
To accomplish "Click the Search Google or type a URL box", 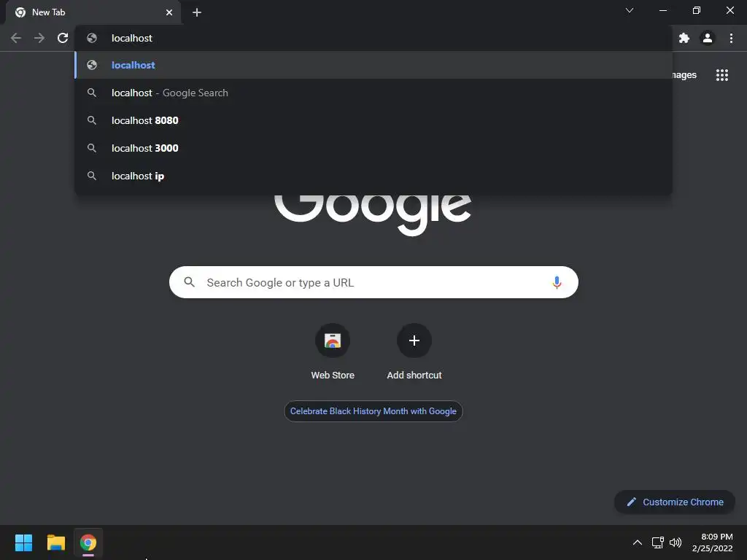I will (373, 282).
